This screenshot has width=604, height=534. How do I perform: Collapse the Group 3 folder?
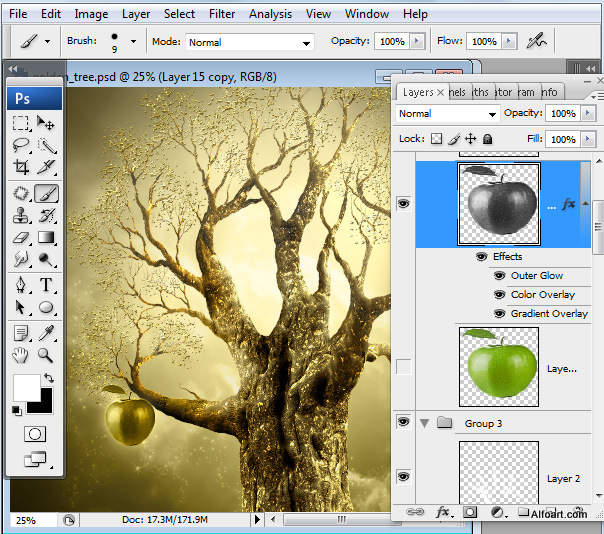point(425,423)
